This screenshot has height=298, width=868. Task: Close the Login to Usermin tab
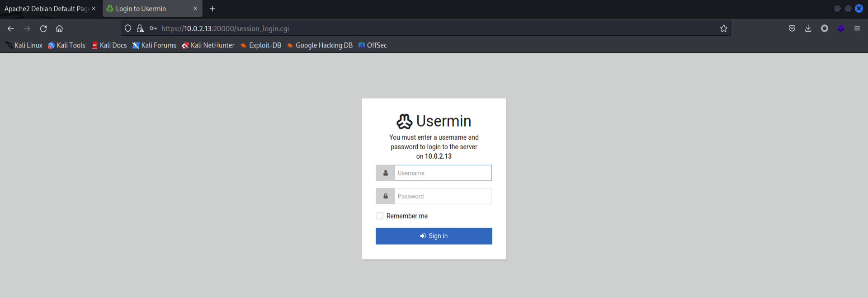(x=195, y=9)
